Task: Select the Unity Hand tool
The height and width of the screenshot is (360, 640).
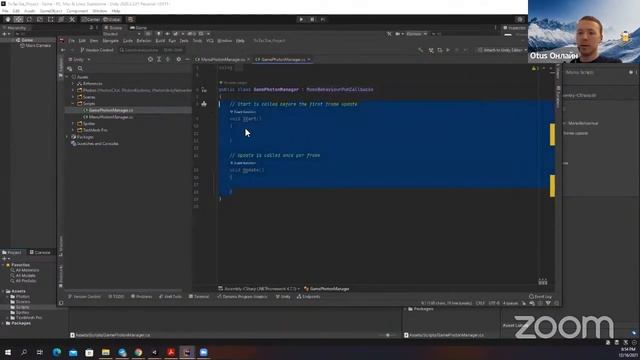Action: point(8,19)
